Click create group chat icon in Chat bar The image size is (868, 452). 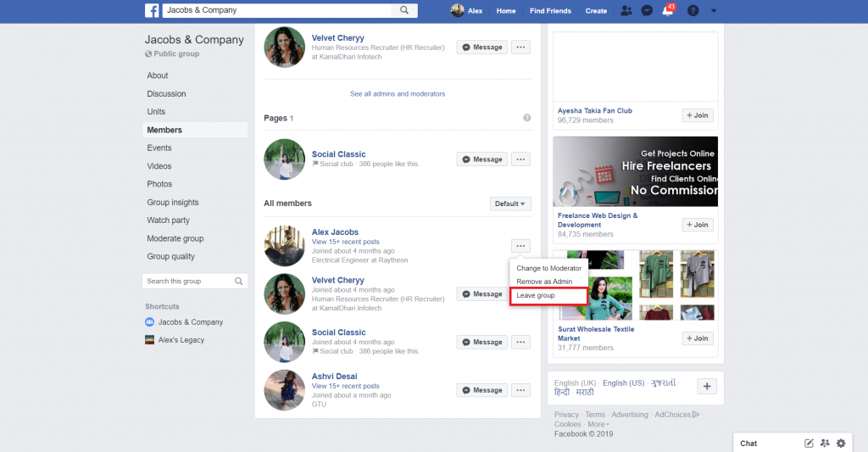coord(825,444)
